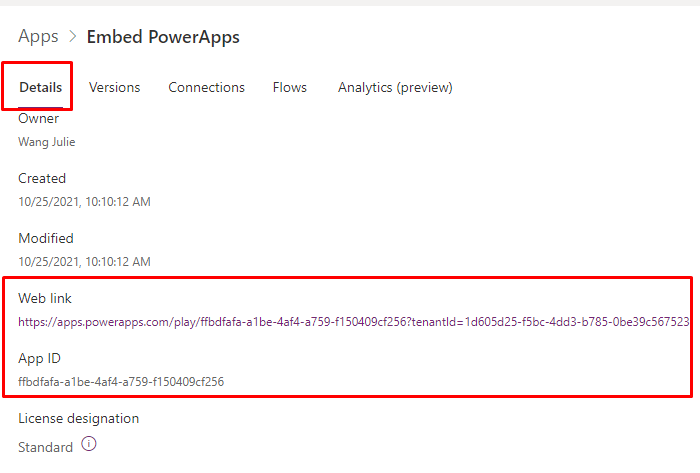Screen dimensions: 700x473
Task: Click the Created label
Action: point(42,178)
